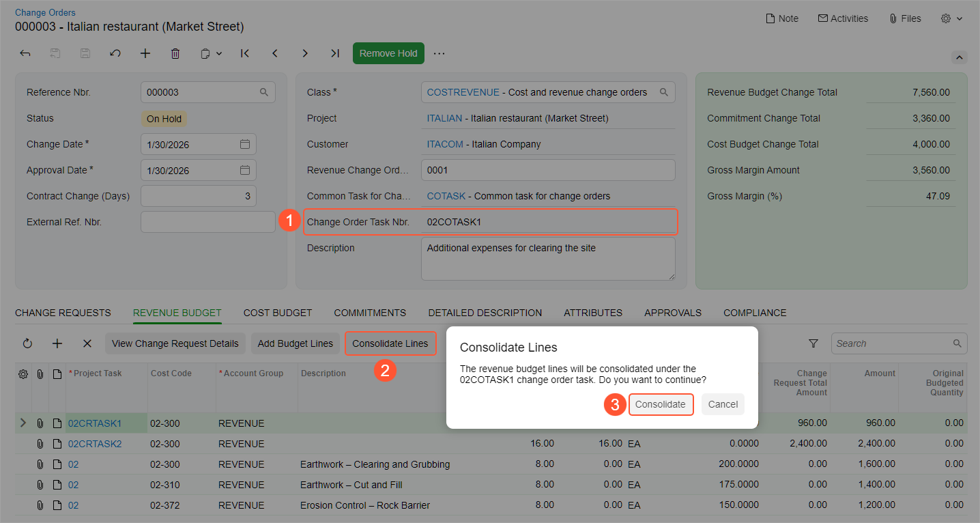Open the more actions ellipsis menu
Viewport: 980px width, 523px height.
click(x=439, y=53)
